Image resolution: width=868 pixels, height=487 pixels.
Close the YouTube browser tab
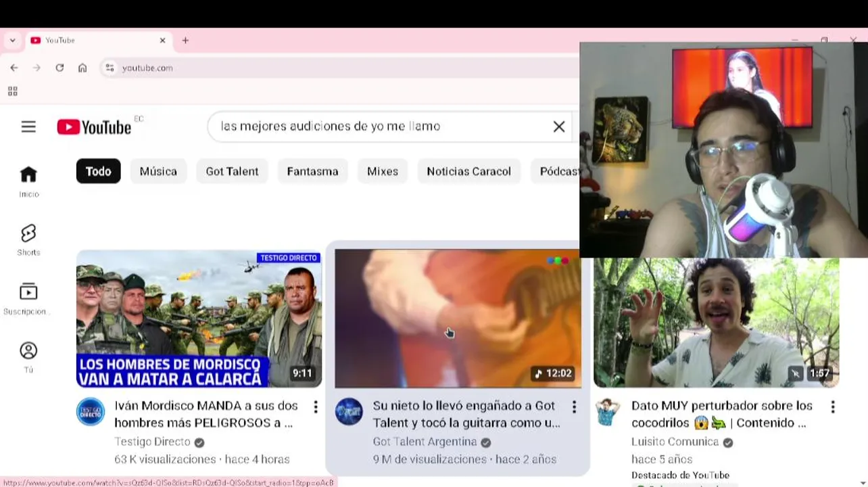[162, 41]
